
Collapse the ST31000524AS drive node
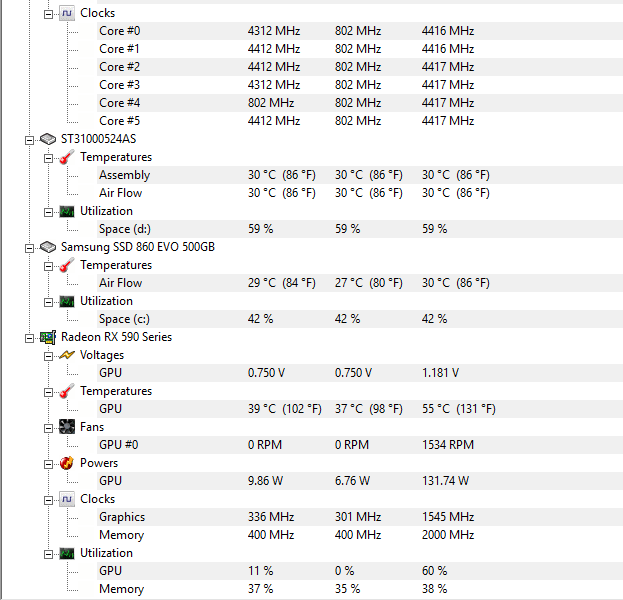30,140
